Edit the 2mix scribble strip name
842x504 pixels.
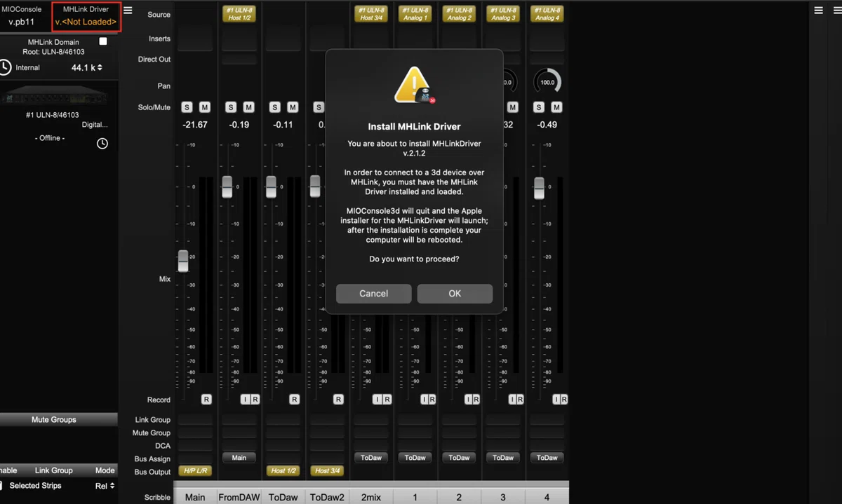point(371,497)
